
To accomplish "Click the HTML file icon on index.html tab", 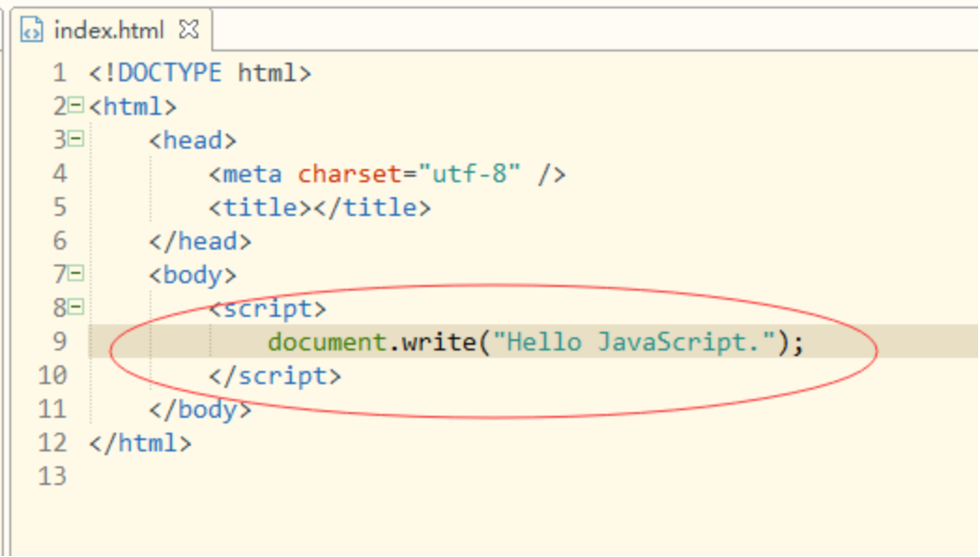I will point(31,30).
